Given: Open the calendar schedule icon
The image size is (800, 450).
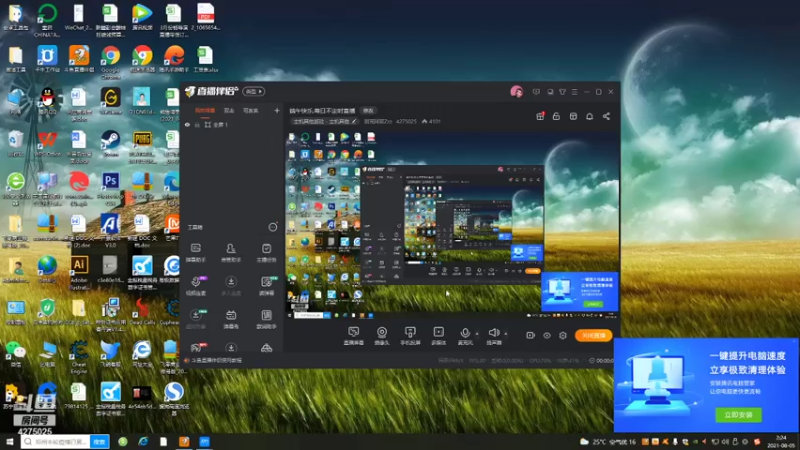Looking at the screenshot, I should (573, 116).
